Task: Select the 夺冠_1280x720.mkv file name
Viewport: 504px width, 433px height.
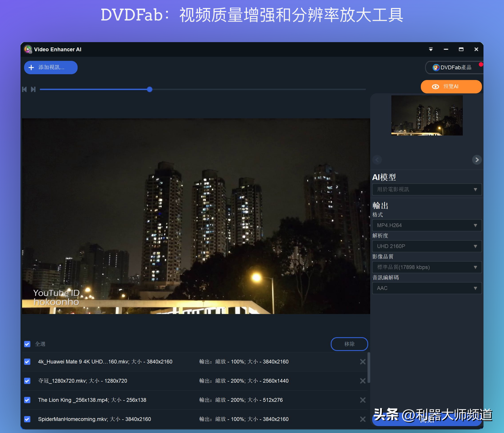Action: [83, 381]
